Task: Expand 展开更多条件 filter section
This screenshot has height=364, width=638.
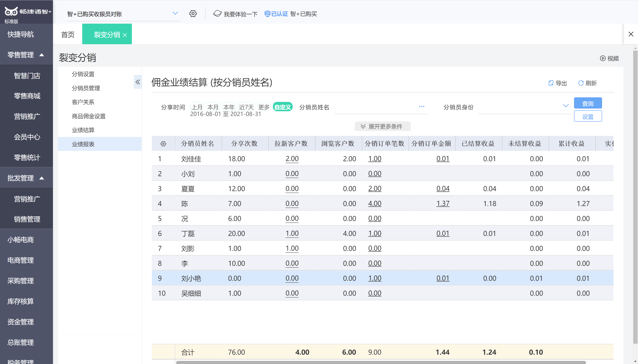Action: click(x=383, y=127)
